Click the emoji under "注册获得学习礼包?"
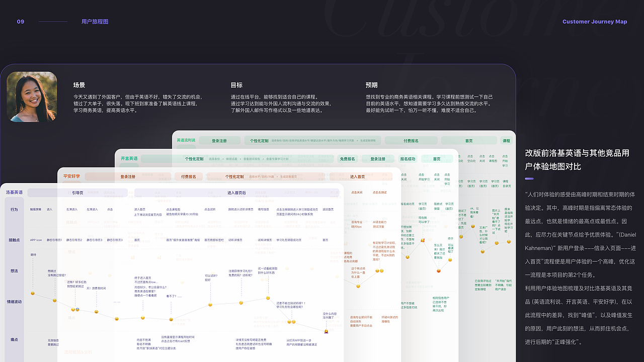Viewport: 644px width, 362px height. click(241, 303)
